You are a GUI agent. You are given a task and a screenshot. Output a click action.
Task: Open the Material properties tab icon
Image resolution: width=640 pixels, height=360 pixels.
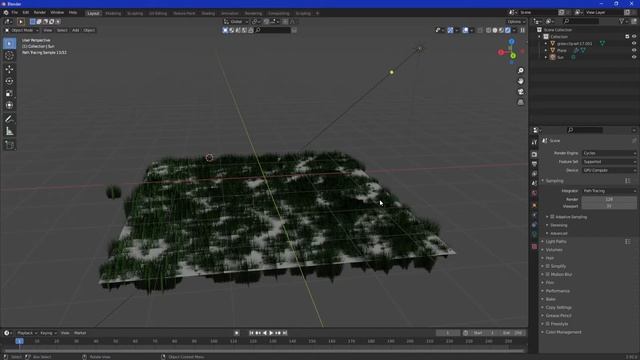tap(534, 247)
